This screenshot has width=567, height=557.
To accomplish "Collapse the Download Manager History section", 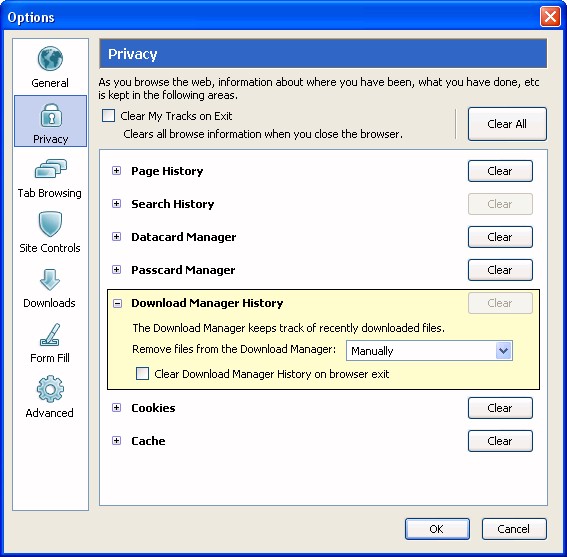I will point(117,303).
